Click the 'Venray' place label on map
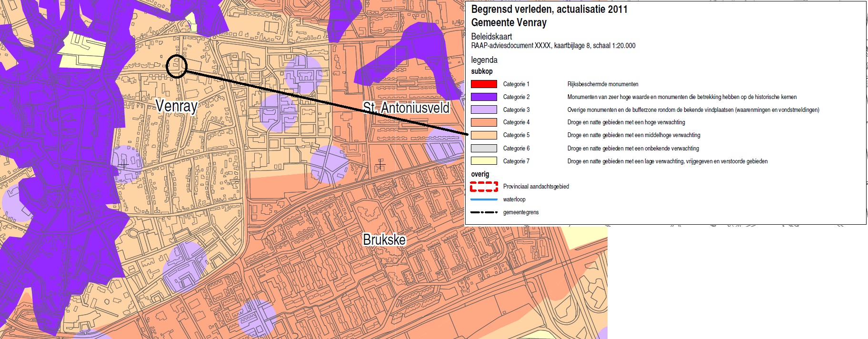868x339 pixels. point(177,106)
